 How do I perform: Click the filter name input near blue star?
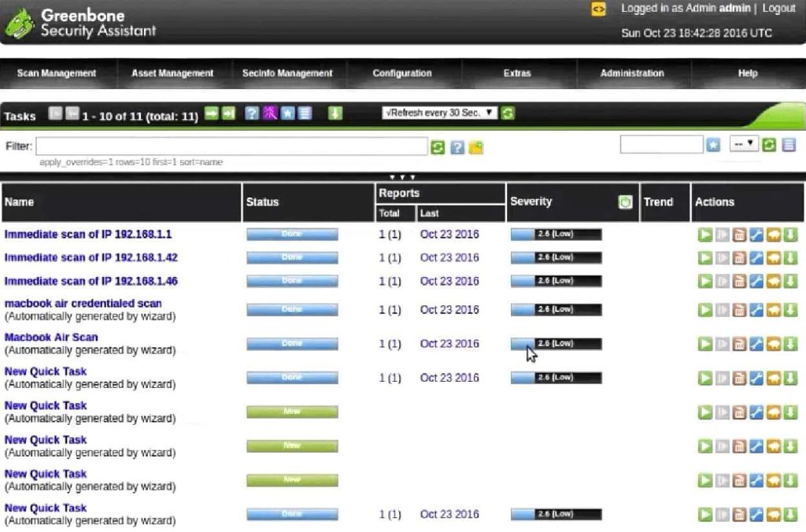661,145
